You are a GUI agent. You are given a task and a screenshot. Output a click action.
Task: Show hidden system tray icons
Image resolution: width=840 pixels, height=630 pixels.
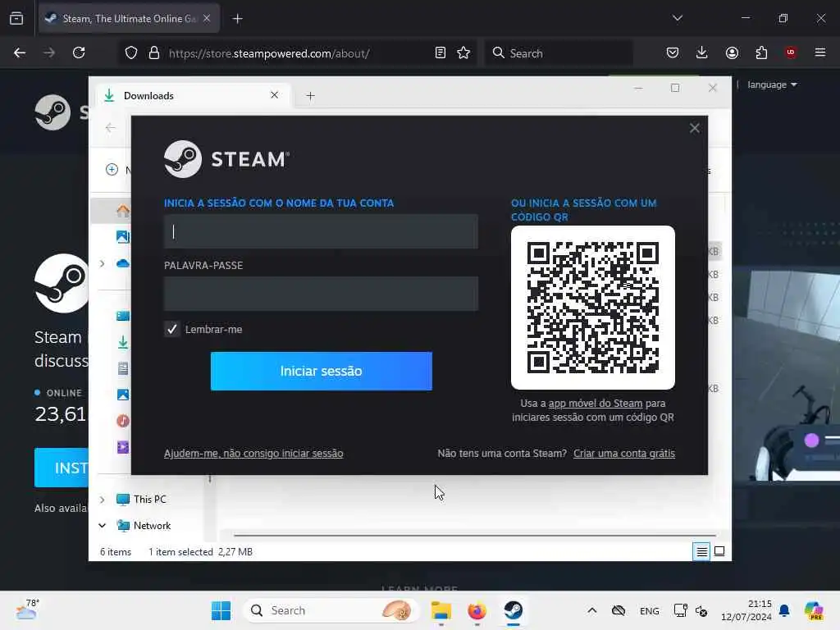click(592, 610)
